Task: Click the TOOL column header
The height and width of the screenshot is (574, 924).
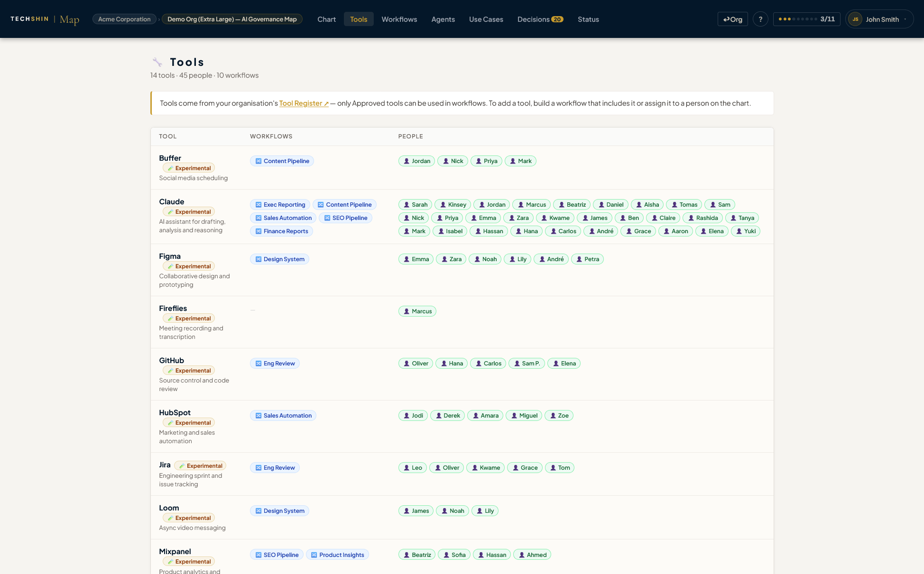Action: coord(168,137)
